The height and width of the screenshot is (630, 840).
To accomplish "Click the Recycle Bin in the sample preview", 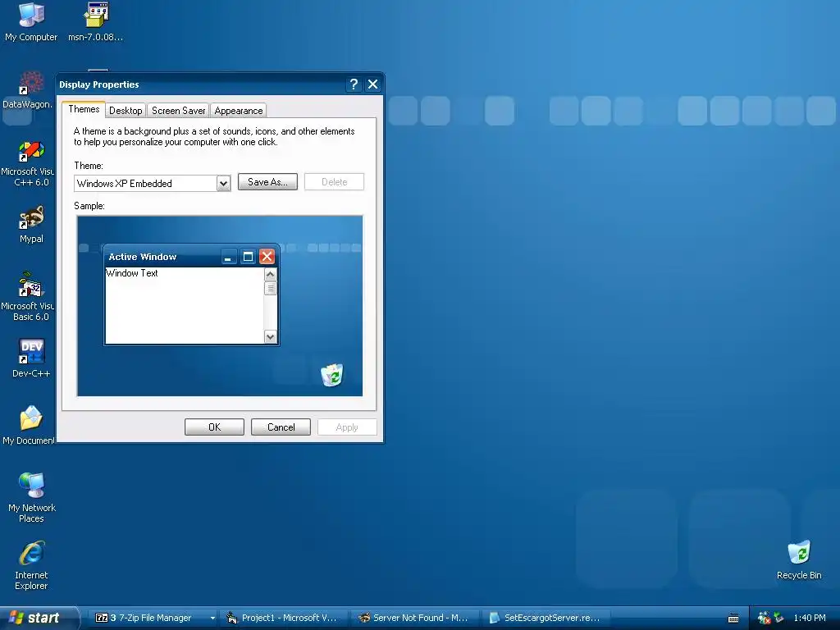I will click(332, 374).
